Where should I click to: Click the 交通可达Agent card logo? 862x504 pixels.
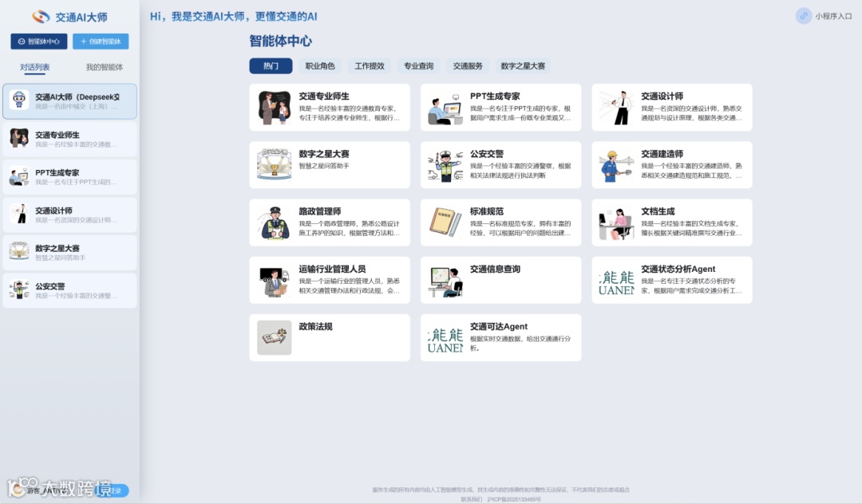point(445,340)
